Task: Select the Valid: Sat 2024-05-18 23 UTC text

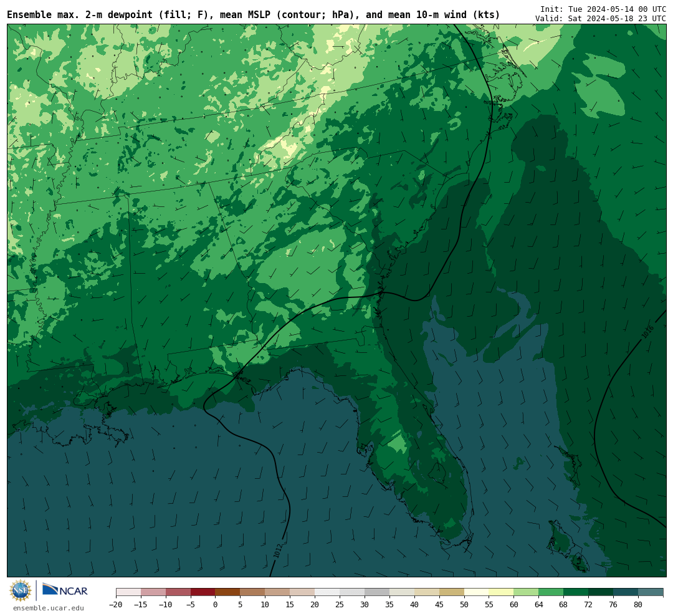Action: click(601, 19)
